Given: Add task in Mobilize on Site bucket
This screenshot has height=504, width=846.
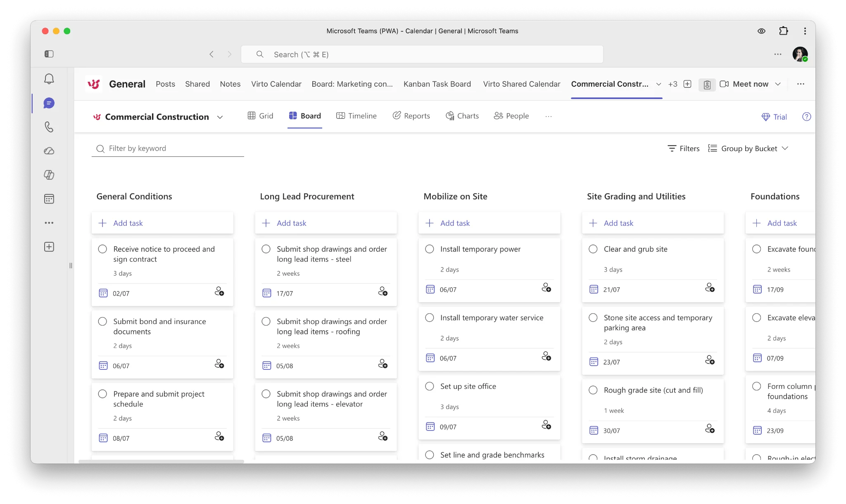Looking at the screenshot, I should pos(490,223).
